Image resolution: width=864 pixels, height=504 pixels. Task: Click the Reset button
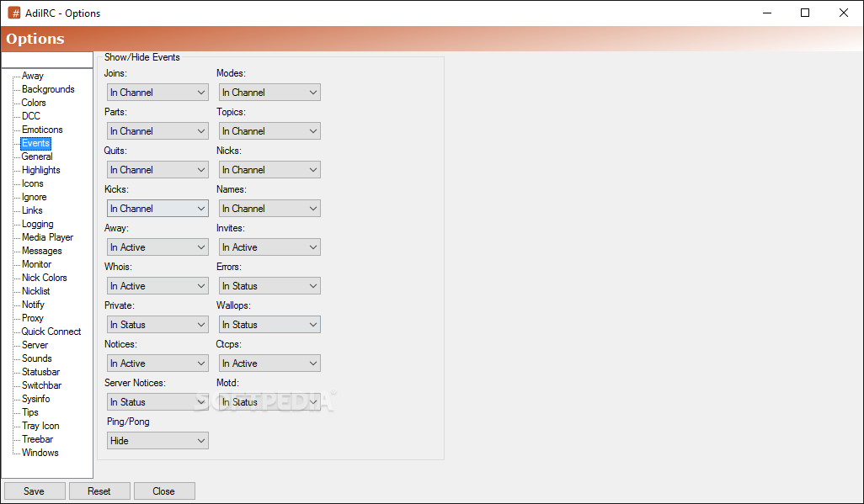coord(99,491)
